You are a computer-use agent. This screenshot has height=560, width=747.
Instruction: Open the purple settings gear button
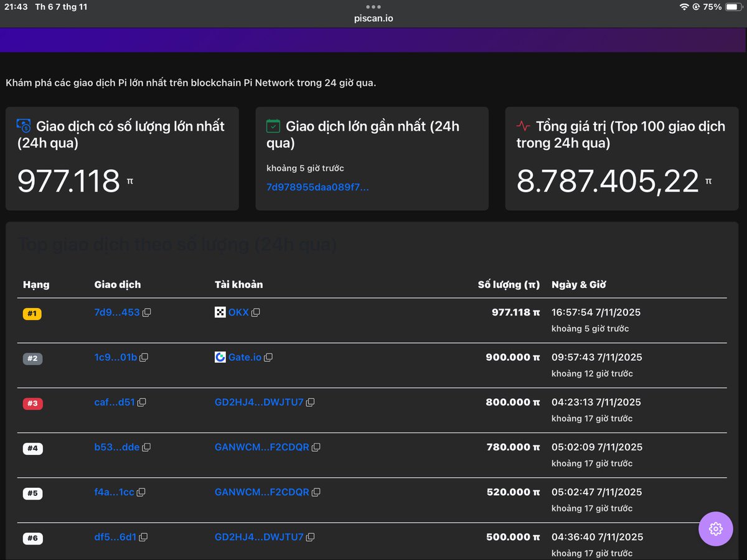[x=716, y=529]
